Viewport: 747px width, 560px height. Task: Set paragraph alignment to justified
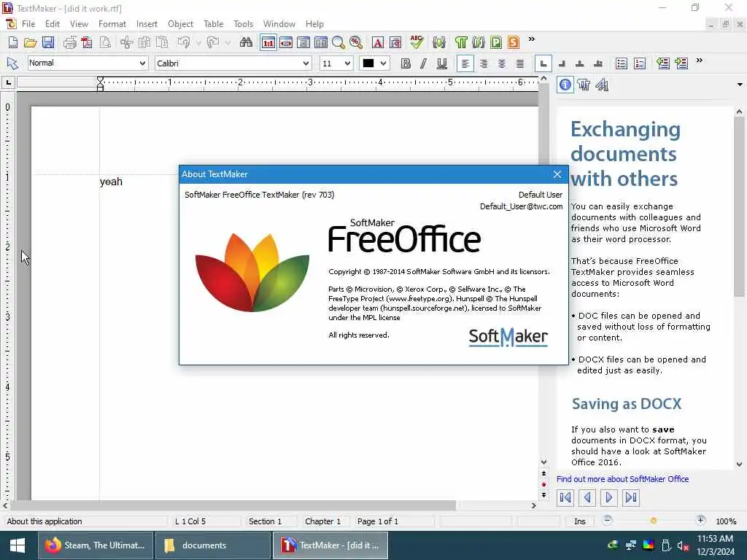520,63
